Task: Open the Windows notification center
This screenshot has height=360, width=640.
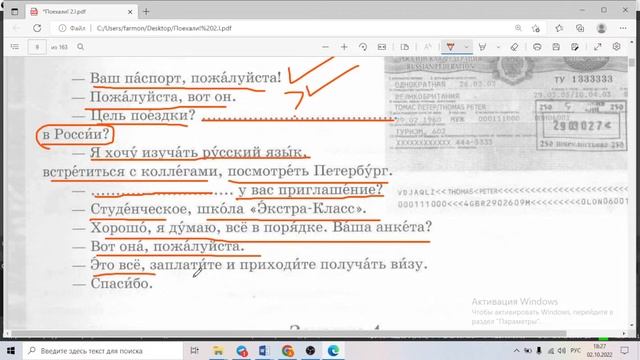Action: 625,351
